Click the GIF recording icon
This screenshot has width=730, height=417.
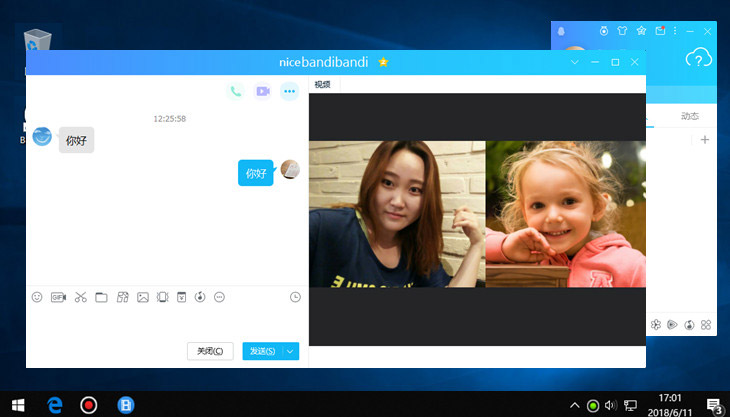pos(58,297)
